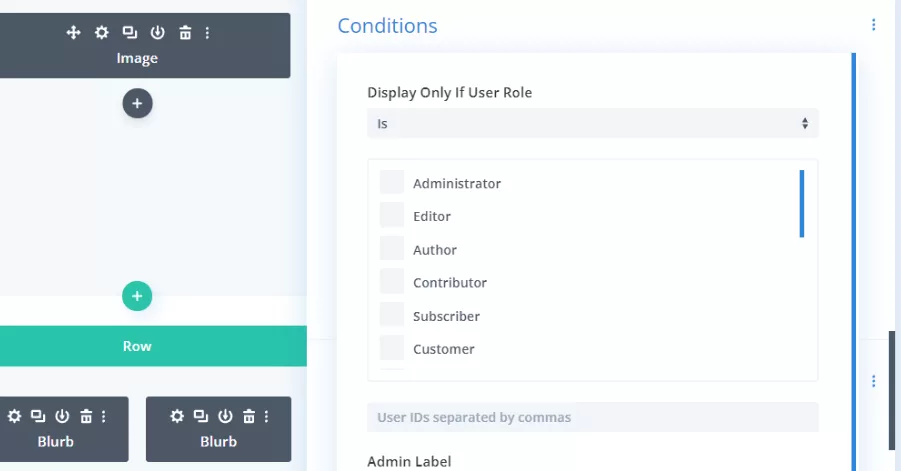The width and height of the screenshot is (901, 471).
Task: Check the Customer role checkbox
Action: (392, 348)
